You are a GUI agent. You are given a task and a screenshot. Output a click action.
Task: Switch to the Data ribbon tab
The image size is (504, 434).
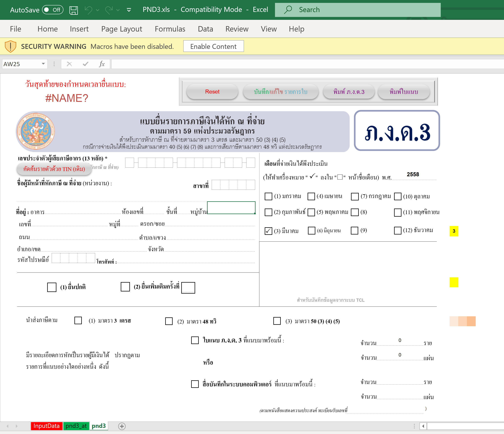[205, 29]
